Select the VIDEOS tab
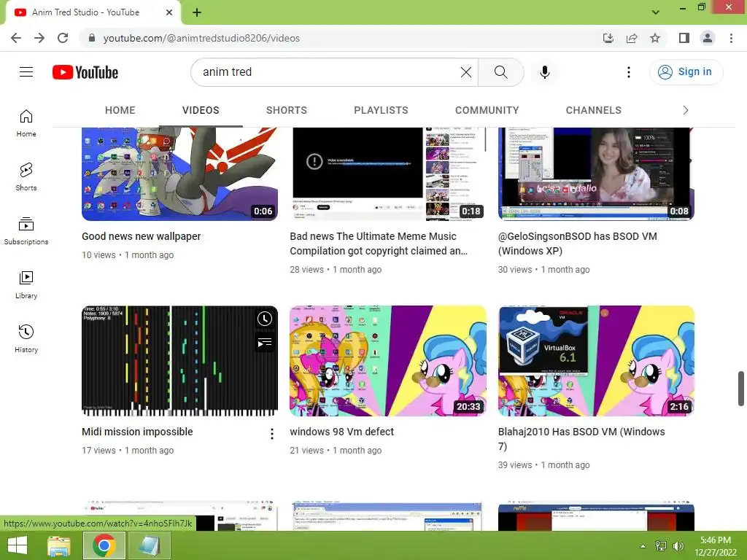The width and height of the screenshot is (747, 560). [201, 110]
